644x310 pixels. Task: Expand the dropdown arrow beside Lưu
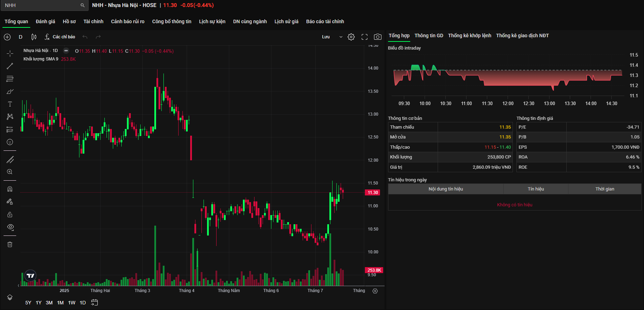click(341, 37)
